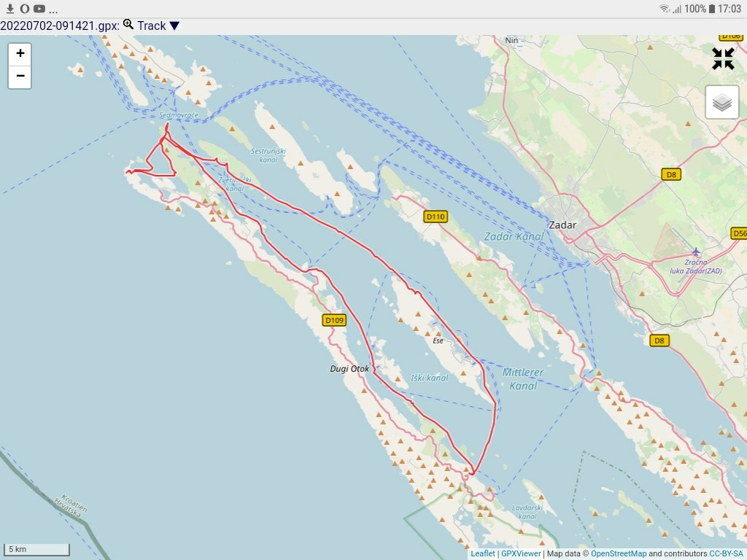Image resolution: width=747 pixels, height=560 pixels.
Task: Open the GPXViewer link
Action: [521, 553]
